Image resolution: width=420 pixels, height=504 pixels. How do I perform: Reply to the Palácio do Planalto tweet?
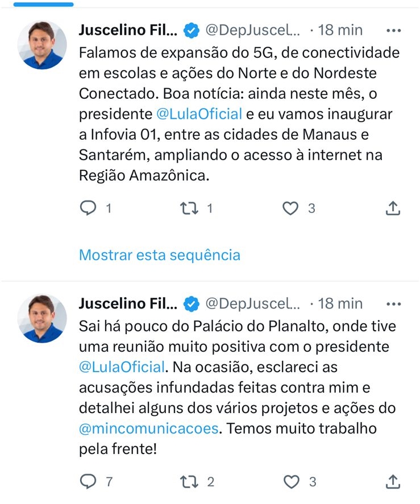point(88,482)
